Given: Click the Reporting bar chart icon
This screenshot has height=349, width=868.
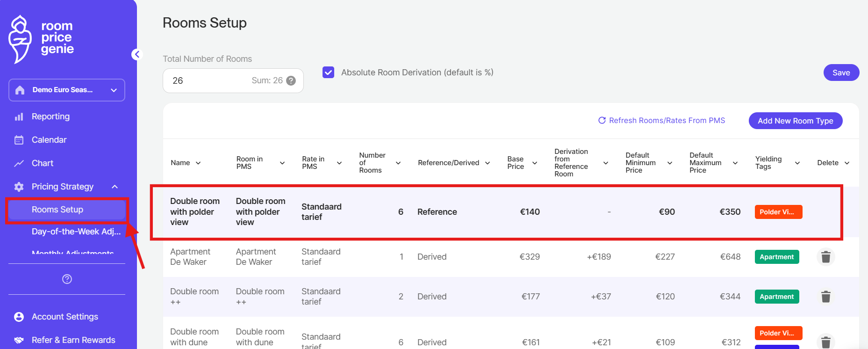Looking at the screenshot, I should pyautogui.click(x=19, y=116).
